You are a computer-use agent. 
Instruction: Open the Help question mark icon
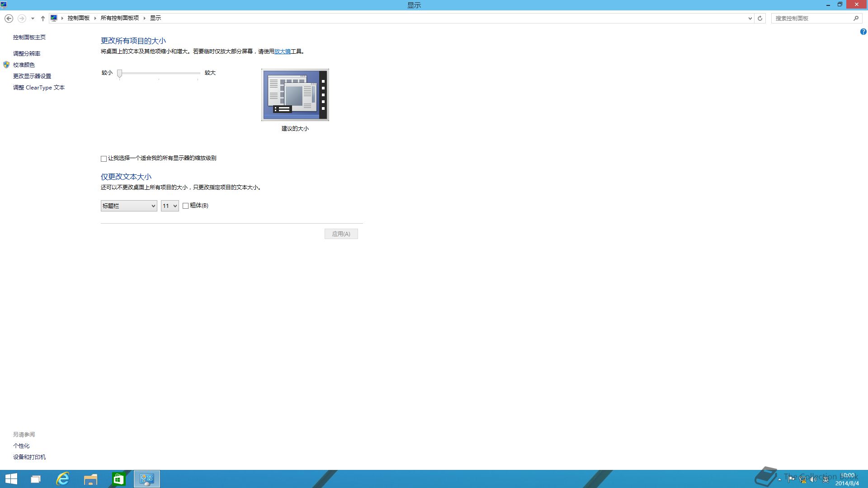[x=863, y=32]
